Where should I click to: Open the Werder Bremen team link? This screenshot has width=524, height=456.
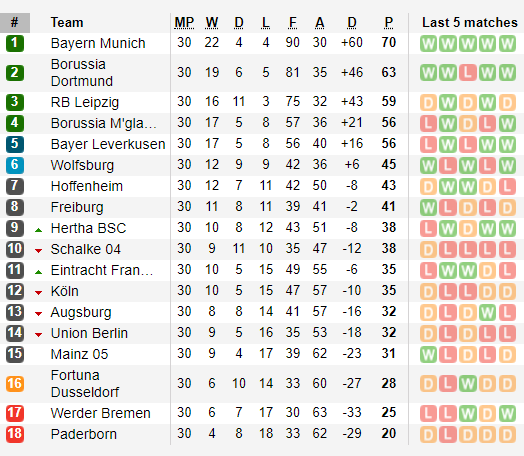pyautogui.click(x=101, y=413)
